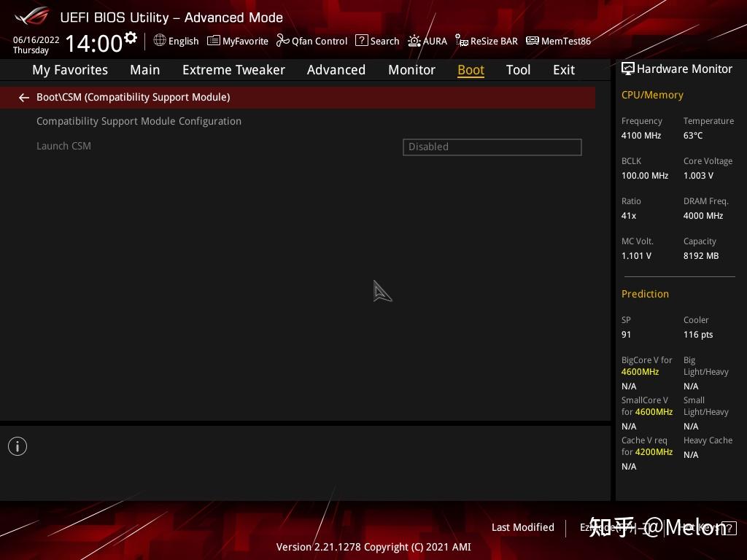Screen dimensions: 747x560
Task: Open the MyFavorite panel
Action: (237, 41)
